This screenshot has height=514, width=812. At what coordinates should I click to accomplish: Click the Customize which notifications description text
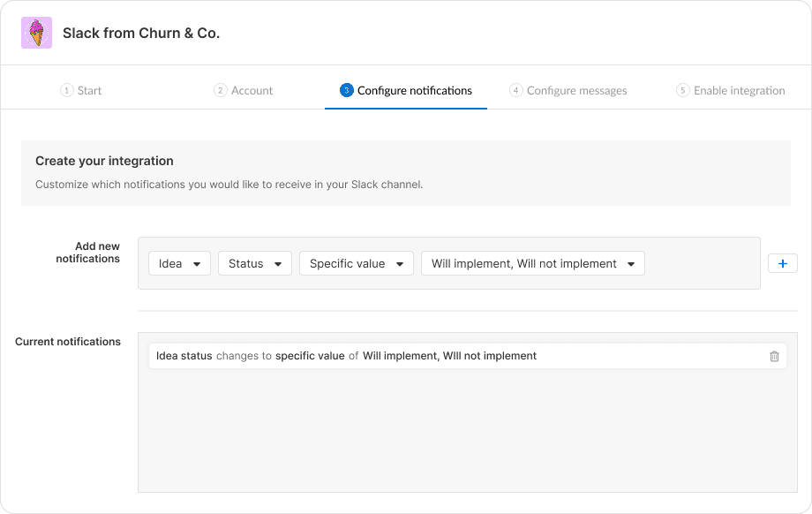click(x=229, y=185)
